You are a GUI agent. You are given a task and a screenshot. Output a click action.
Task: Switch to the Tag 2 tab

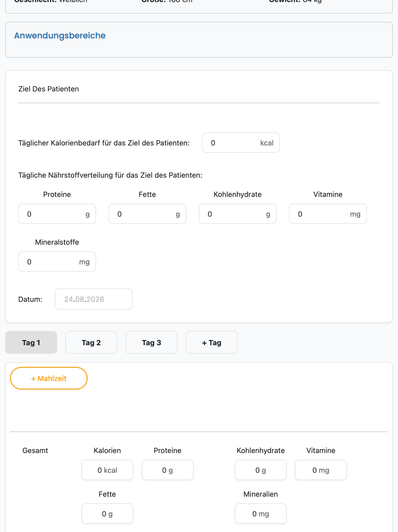point(91,342)
